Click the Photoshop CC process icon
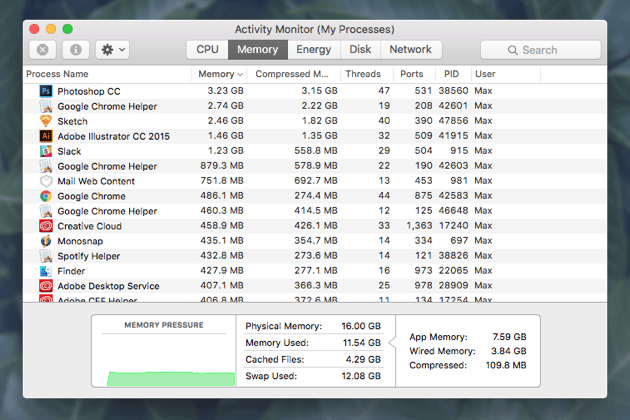The width and height of the screenshot is (630, 420). (45, 91)
